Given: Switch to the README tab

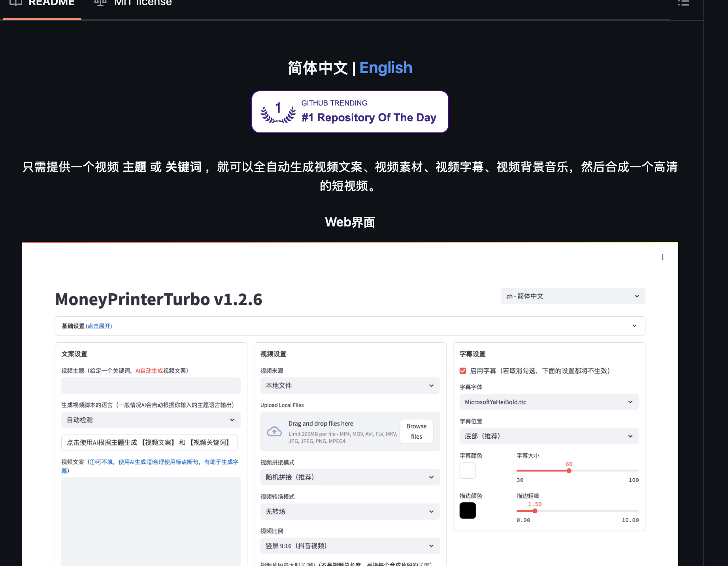Looking at the screenshot, I should [x=51, y=3].
